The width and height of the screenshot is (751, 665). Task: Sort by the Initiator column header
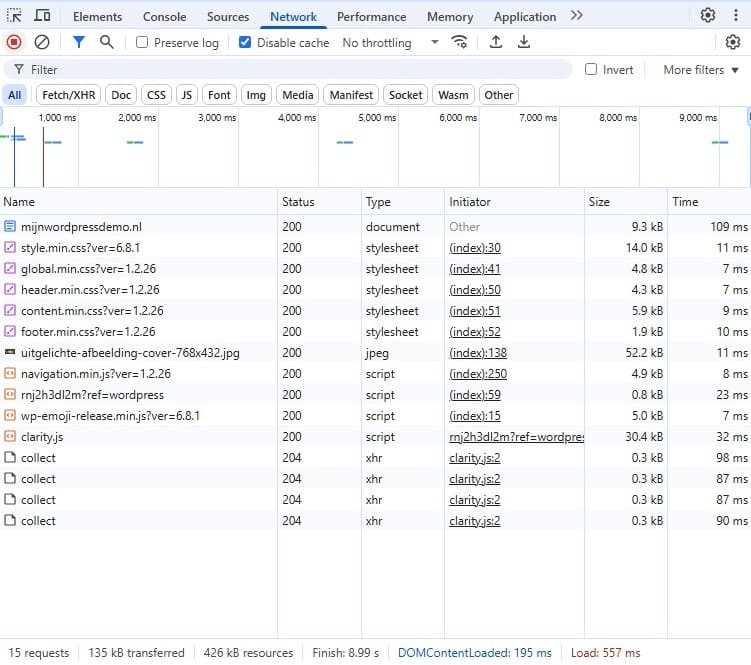514,202
